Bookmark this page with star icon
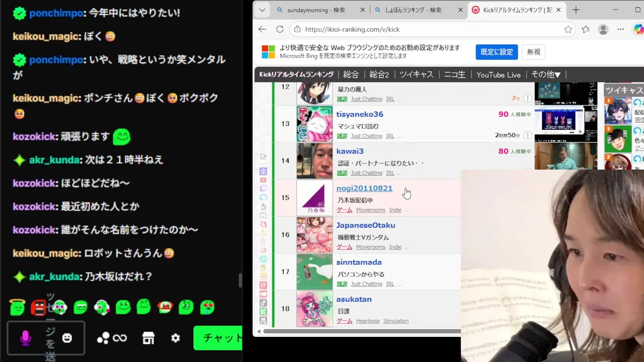Viewport: 644px width, 362px height. click(x=568, y=29)
